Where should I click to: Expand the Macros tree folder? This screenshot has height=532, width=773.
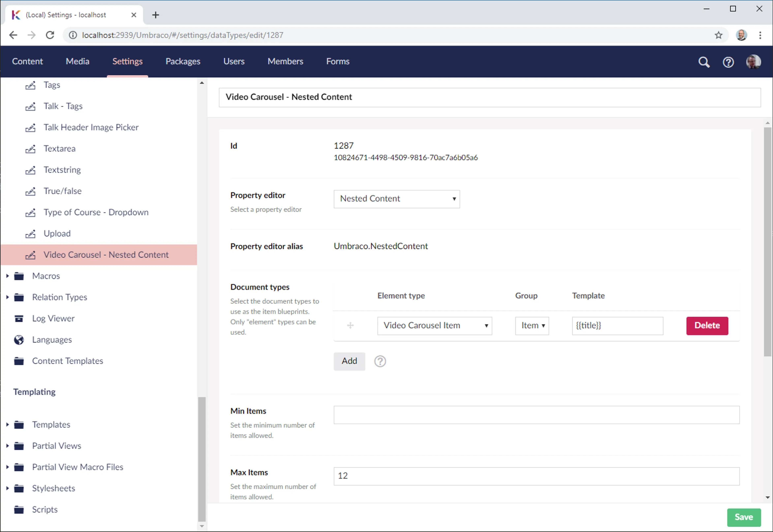click(x=7, y=276)
